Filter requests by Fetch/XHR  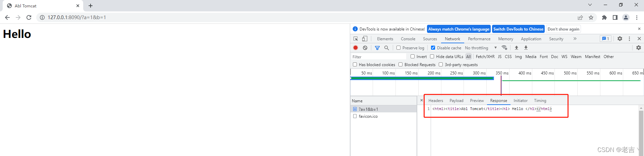tap(485, 57)
